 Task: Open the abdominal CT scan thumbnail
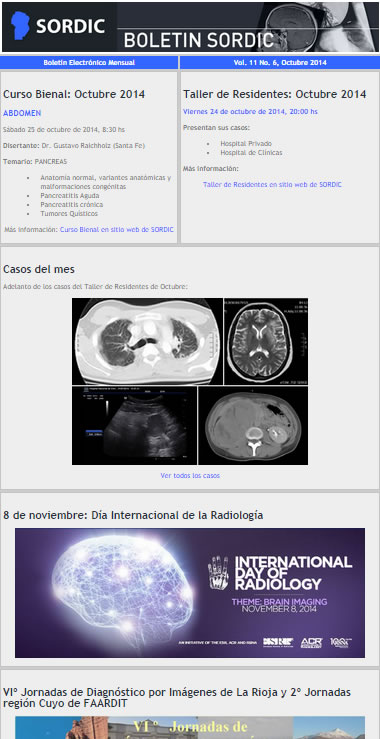(x=253, y=426)
